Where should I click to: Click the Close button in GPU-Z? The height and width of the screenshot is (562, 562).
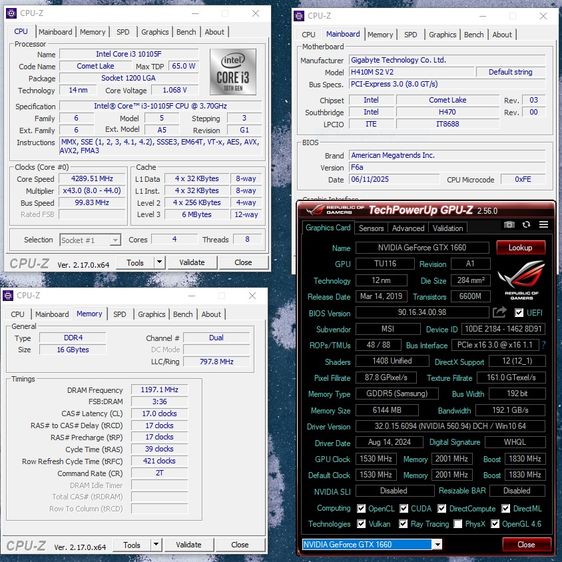526,544
